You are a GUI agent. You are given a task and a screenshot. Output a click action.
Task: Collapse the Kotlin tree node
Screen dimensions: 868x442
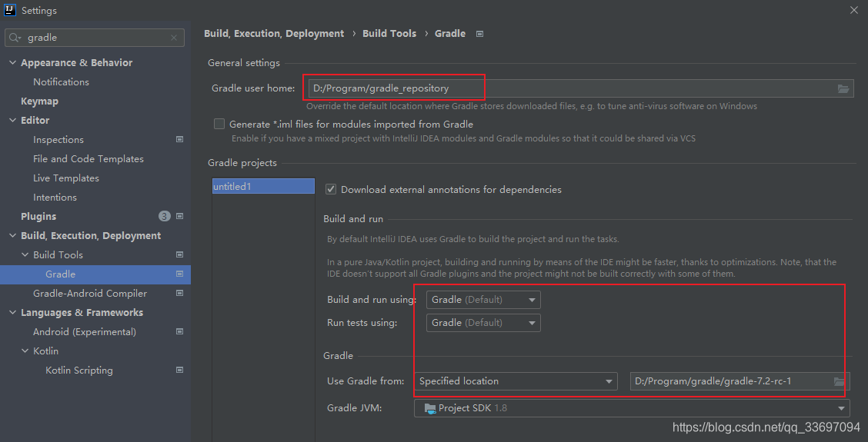pos(25,351)
